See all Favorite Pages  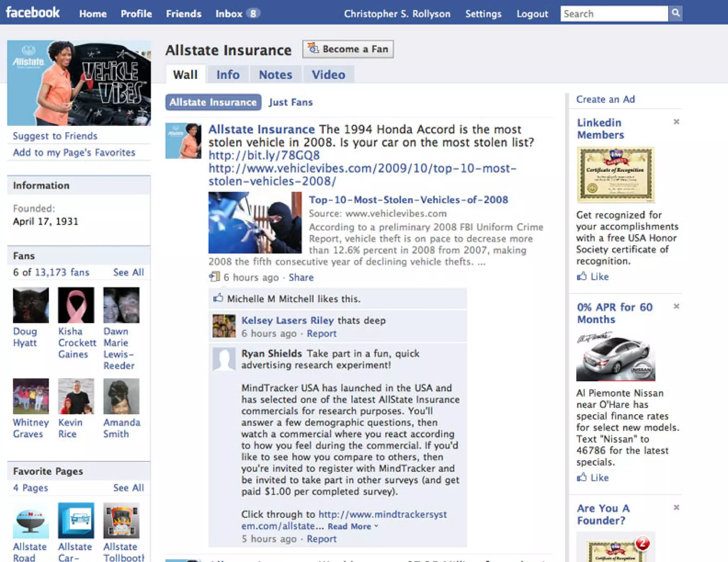pos(128,488)
